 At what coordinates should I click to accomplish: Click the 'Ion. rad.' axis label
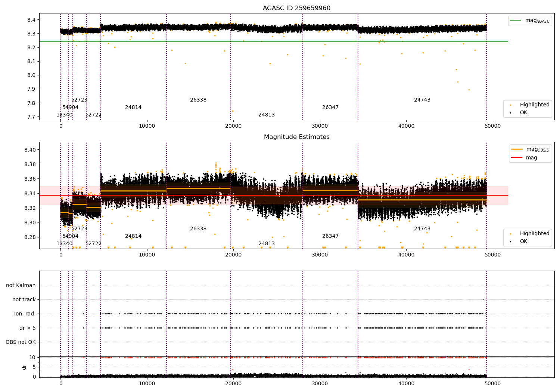25,314
